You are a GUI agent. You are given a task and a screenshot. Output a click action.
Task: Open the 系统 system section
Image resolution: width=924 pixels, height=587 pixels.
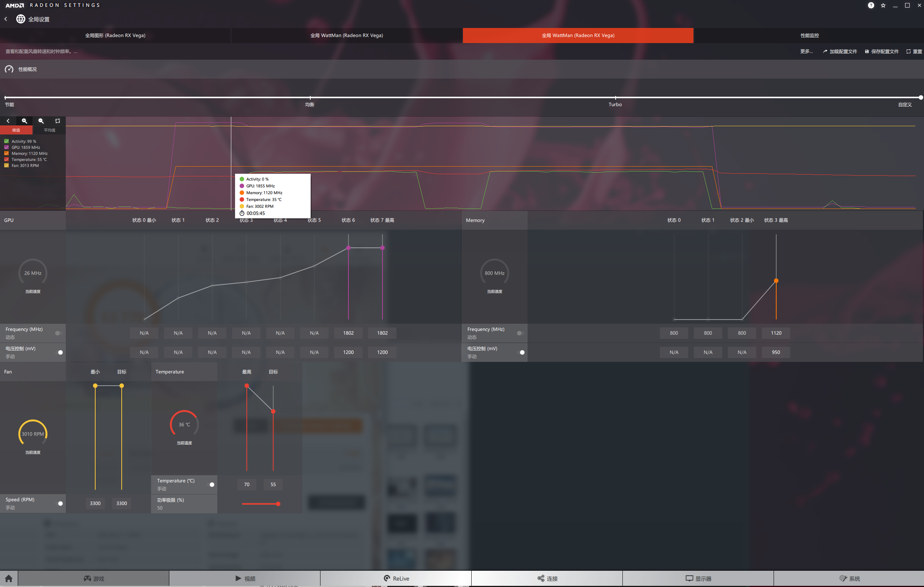849,578
